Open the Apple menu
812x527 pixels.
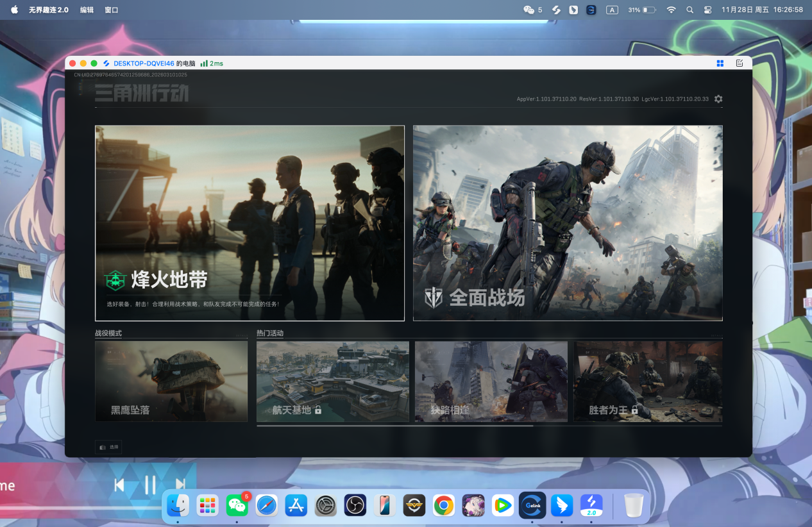click(x=14, y=10)
